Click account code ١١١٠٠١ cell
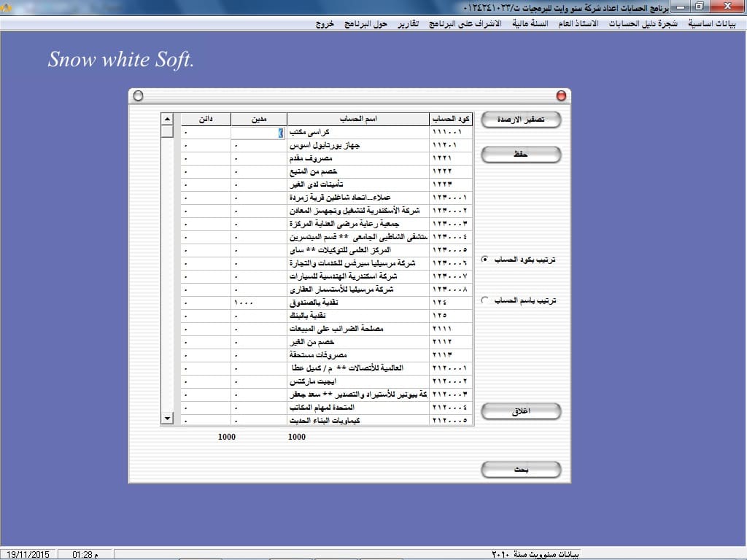Screen dimensions: 747x560 coord(451,133)
